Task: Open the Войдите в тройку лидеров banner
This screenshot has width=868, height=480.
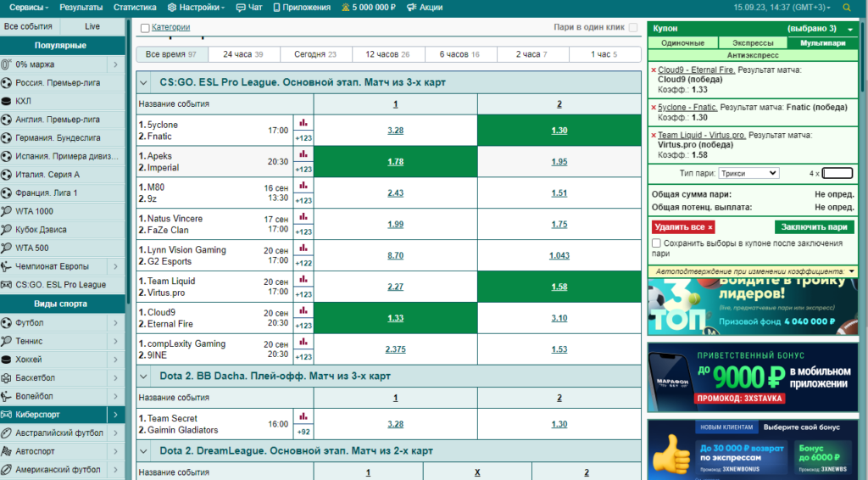Action: 753,307
